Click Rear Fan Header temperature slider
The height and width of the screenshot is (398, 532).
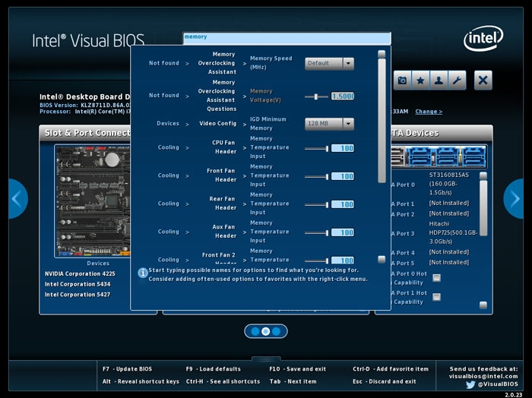click(316, 205)
